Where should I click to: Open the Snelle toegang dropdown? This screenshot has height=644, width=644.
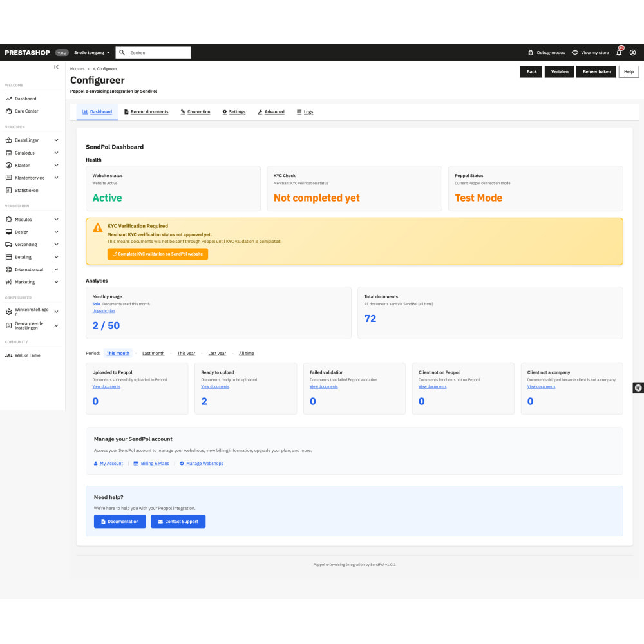click(92, 53)
